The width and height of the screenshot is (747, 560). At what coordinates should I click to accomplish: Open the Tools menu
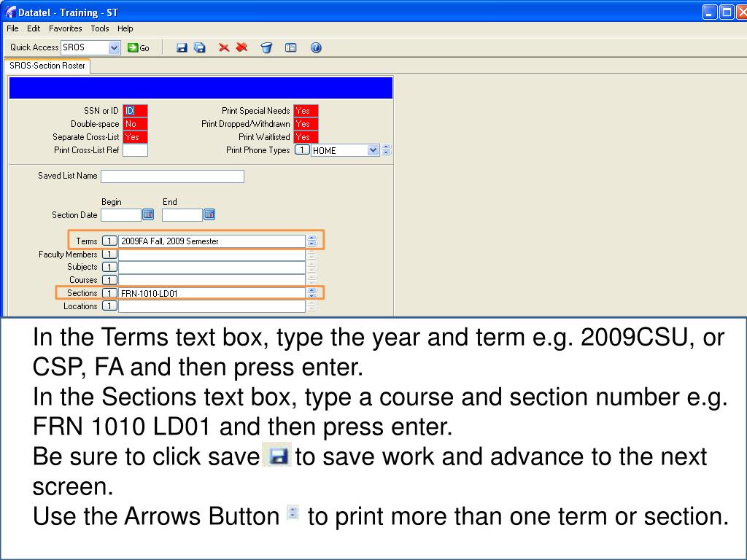coord(99,28)
